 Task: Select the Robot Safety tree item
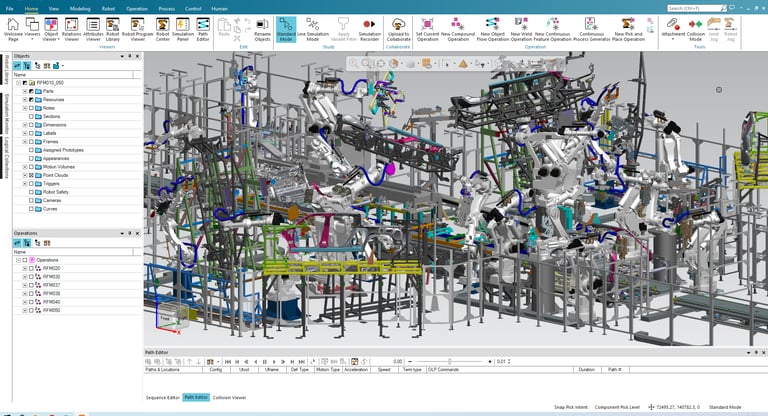click(56, 192)
